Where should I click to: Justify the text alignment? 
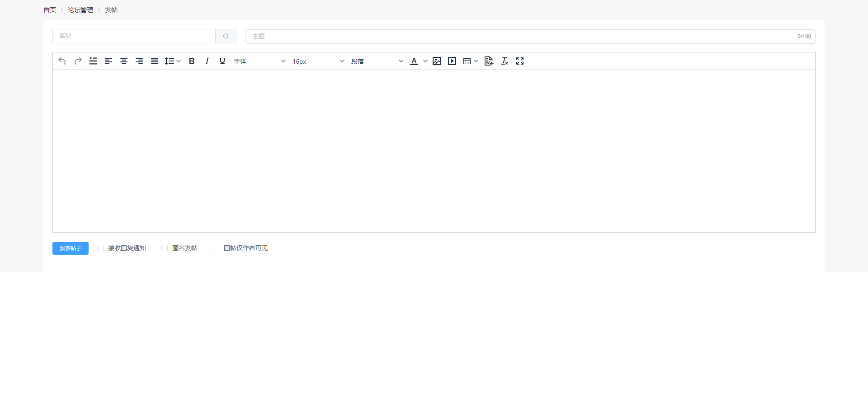pos(155,61)
